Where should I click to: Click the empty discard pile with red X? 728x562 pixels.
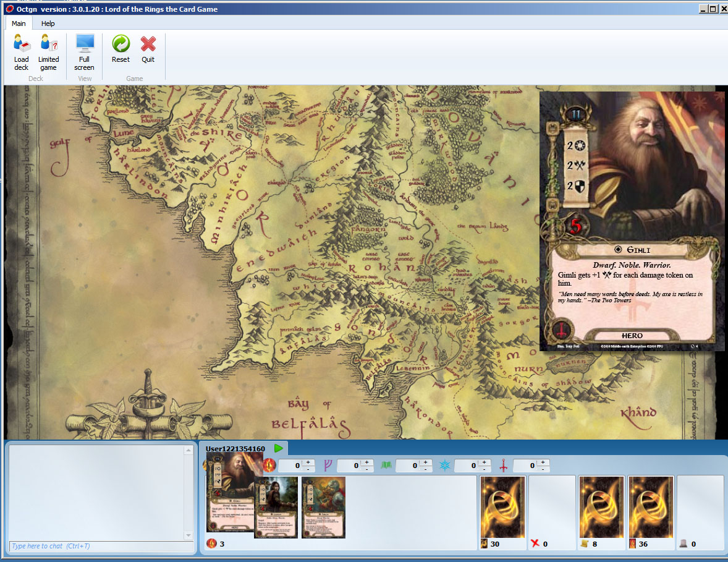(552, 513)
